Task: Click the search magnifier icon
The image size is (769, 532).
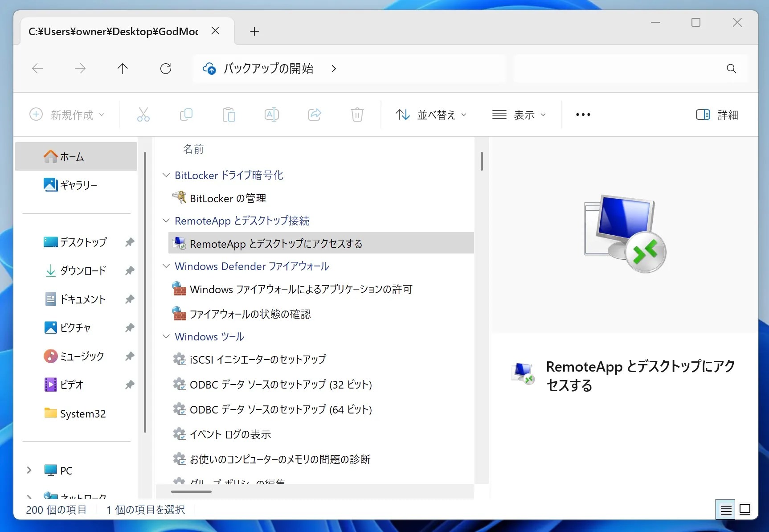Action: pyautogui.click(x=731, y=69)
